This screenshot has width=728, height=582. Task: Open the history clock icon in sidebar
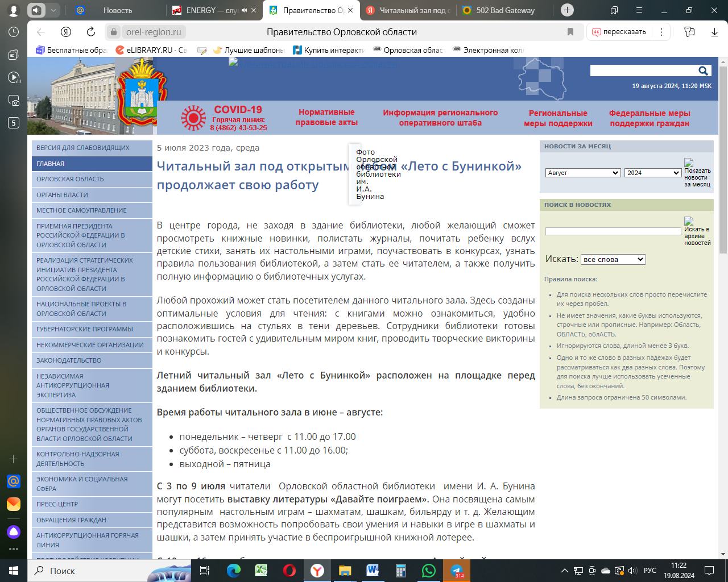14,32
